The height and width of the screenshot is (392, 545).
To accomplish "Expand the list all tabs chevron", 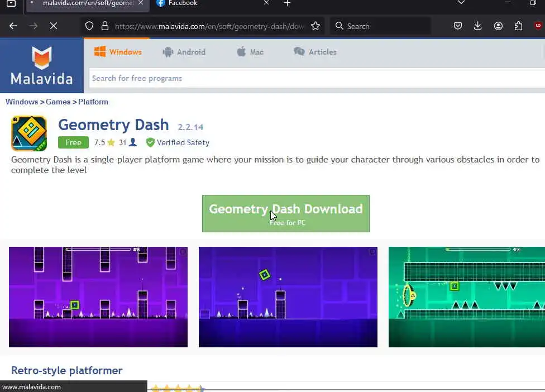I will 461,3.
